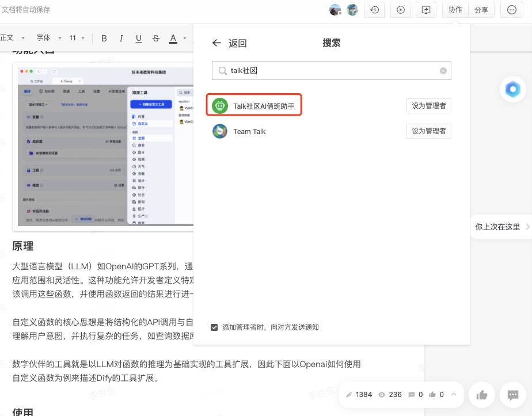
Task: Apply bold formatting
Action: (104, 39)
